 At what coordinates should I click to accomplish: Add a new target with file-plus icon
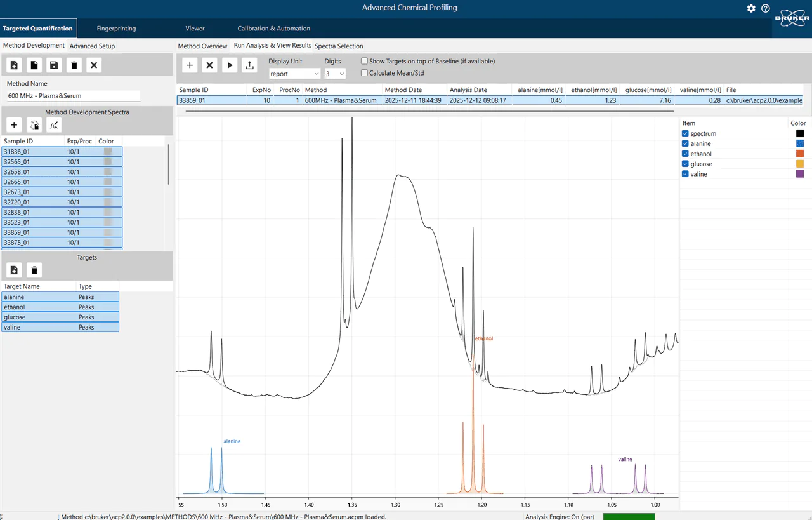pyautogui.click(x=14, y=270)
